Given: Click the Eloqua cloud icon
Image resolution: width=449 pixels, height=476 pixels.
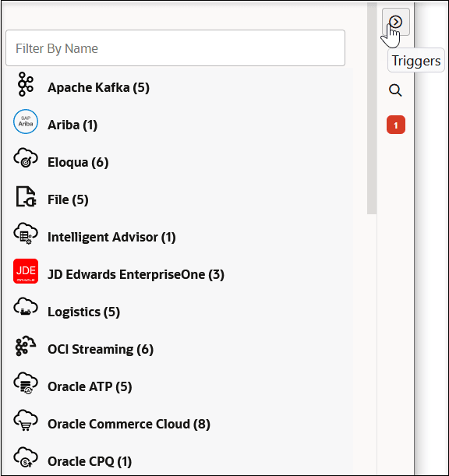Looking at the screenshot, I should [x=26, y=158].
